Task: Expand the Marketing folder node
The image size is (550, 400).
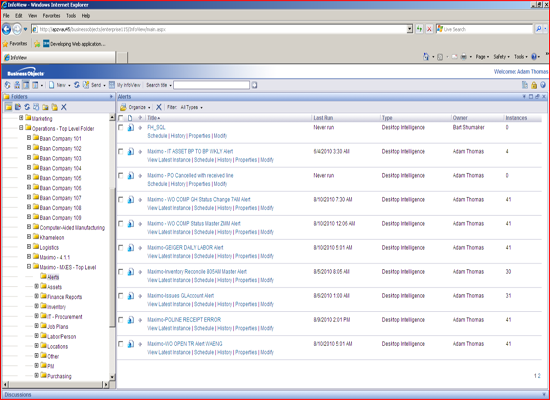Action: tap(21, 118)
